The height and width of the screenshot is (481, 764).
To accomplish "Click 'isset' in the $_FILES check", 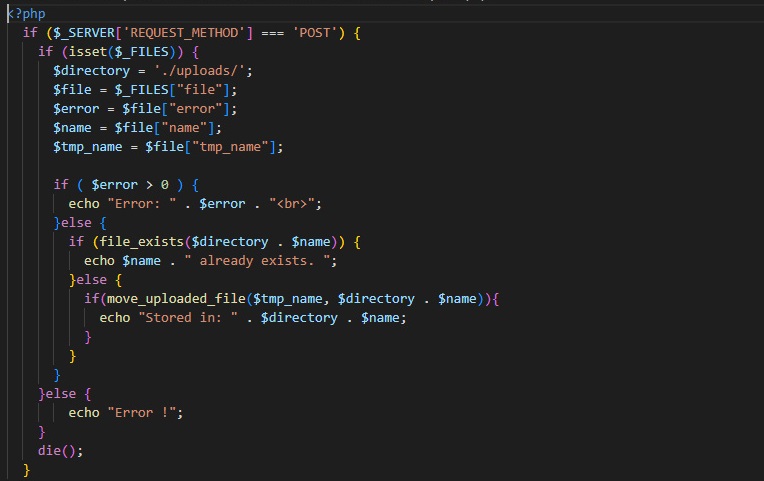I will [88, 52].
